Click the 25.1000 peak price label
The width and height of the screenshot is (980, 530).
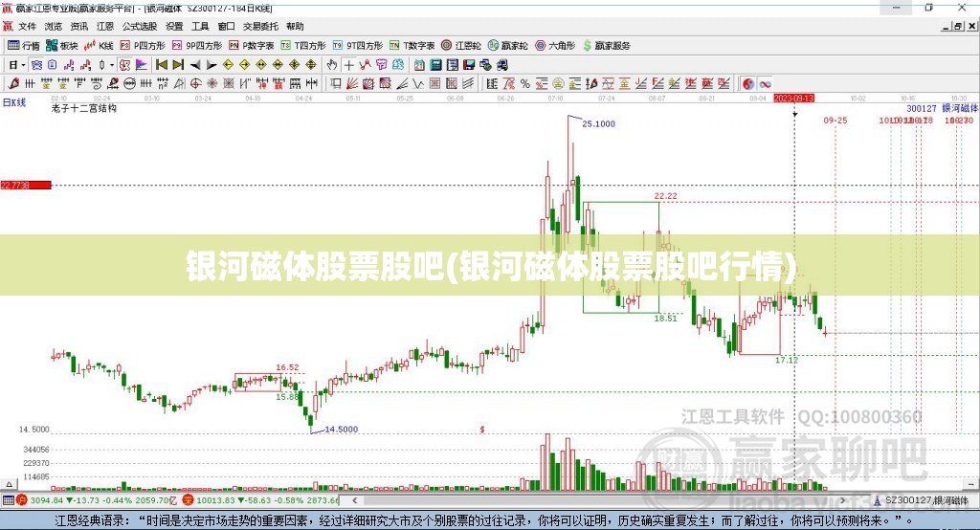(599, 123)
